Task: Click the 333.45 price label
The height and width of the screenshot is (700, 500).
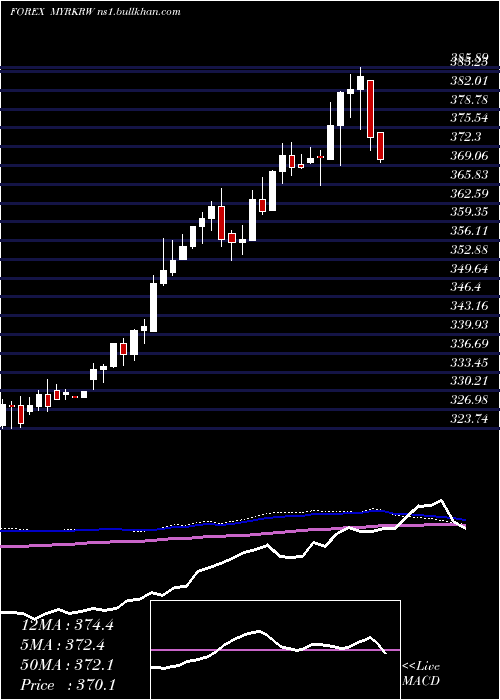Action: pyautogui.click(x=468, y=362)
